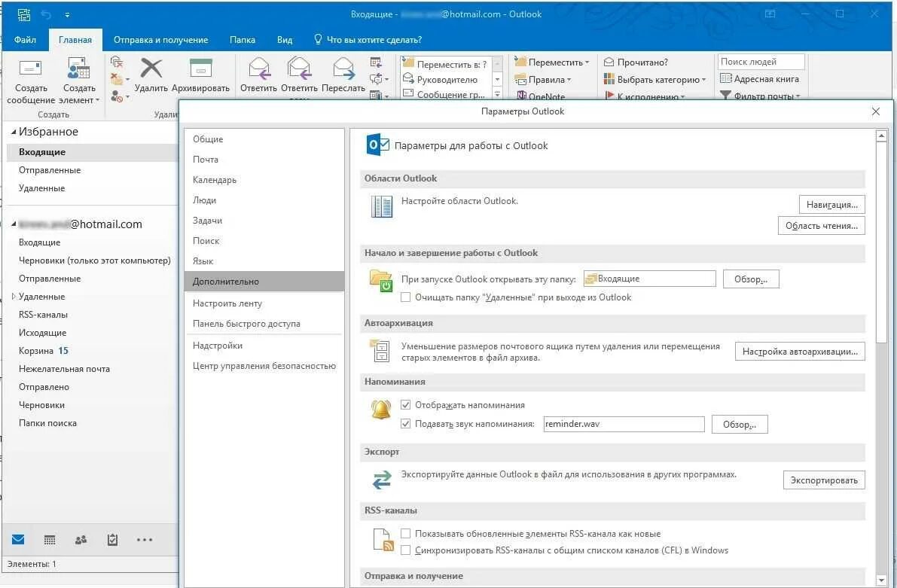897x588 pixels.
Task: Click Обзор... next to reminder.wav
Action: pos(739,425)
